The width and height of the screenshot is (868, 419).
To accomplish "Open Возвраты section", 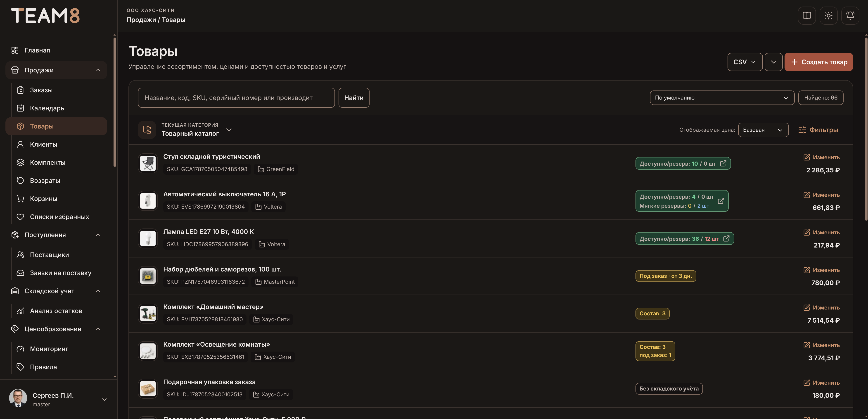I will coord(59,181).
